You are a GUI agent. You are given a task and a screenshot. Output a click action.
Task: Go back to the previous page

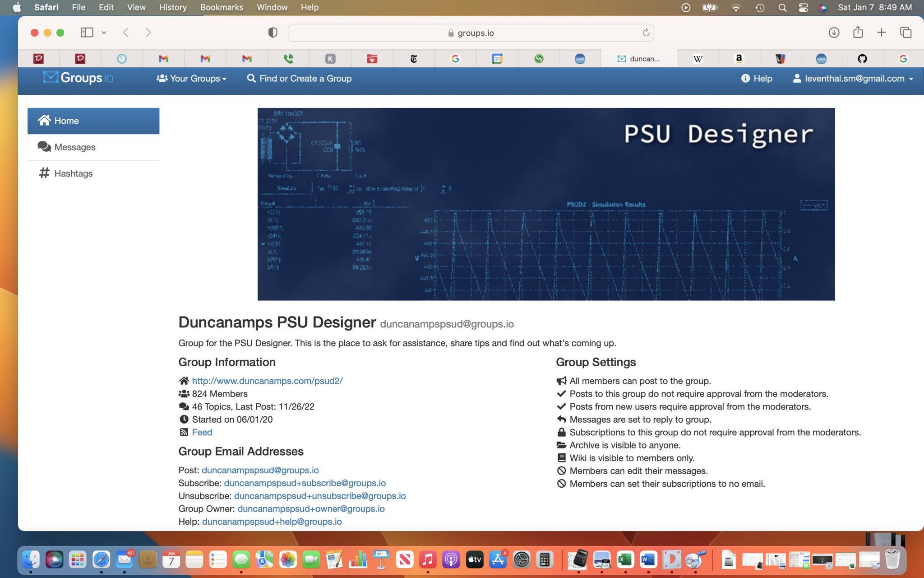pyautogui.click(x=126, y=33)
